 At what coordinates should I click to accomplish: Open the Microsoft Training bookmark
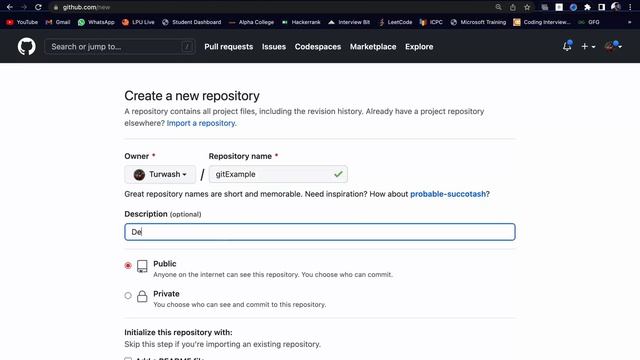(x=478, y=22)
